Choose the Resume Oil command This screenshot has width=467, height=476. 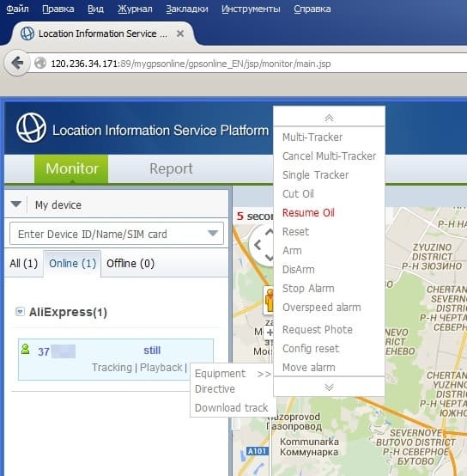308,213
